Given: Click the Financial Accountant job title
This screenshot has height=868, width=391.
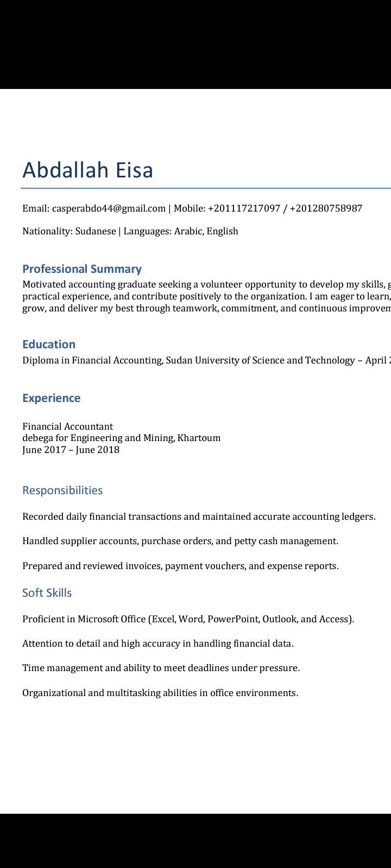Looking at the screenshot, I should [67, 426].
